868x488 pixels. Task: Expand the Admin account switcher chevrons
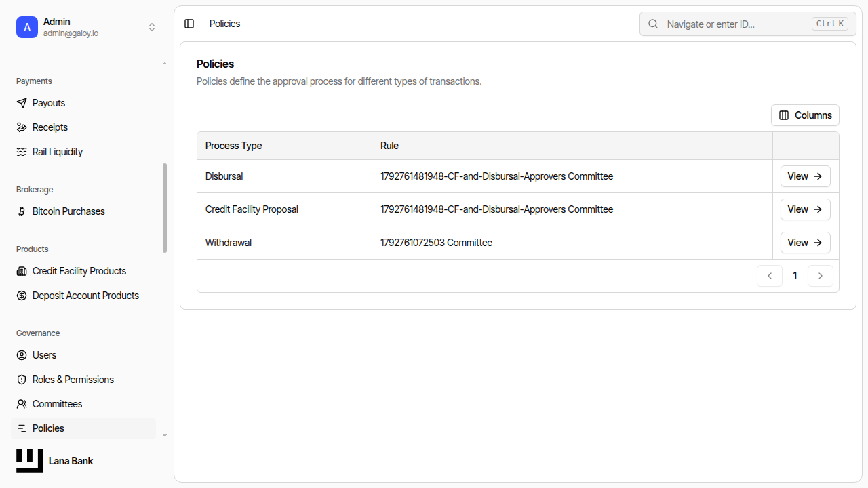pos(152,27)
